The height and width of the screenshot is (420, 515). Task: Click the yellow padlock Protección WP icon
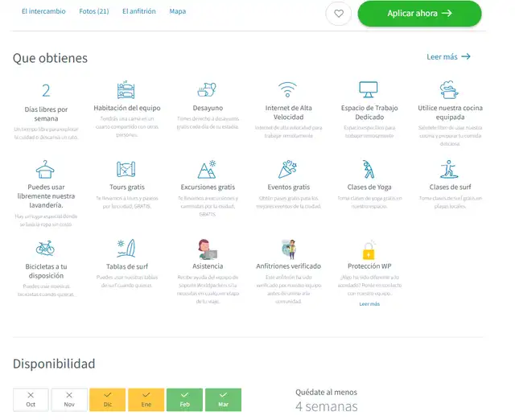point(369,250)
